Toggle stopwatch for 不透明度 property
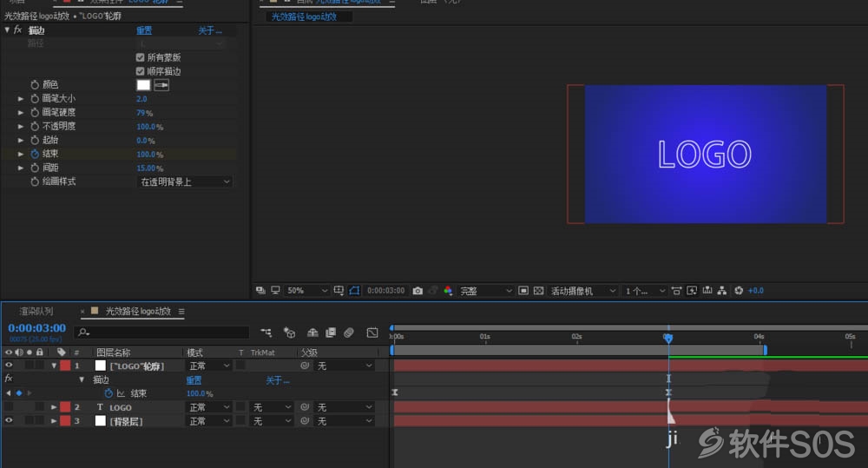This screenshot has width=868, height=468. (x=35, y=126)
